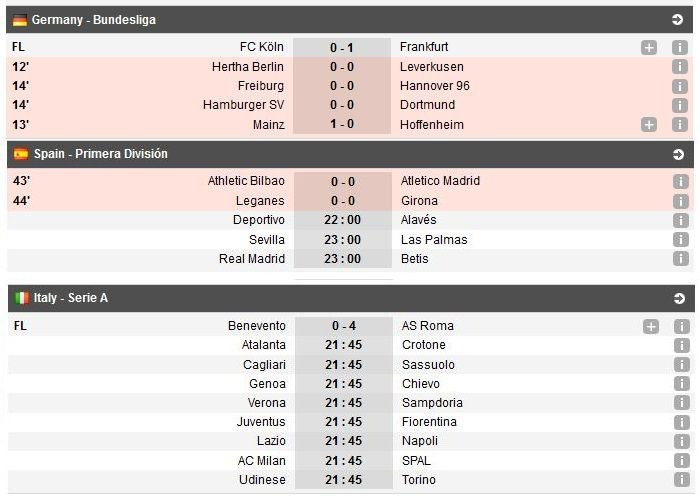Viewport: 700px width, 499px height.
Task: Expand plus details for FC Köln match
Action: coord(649,47)
